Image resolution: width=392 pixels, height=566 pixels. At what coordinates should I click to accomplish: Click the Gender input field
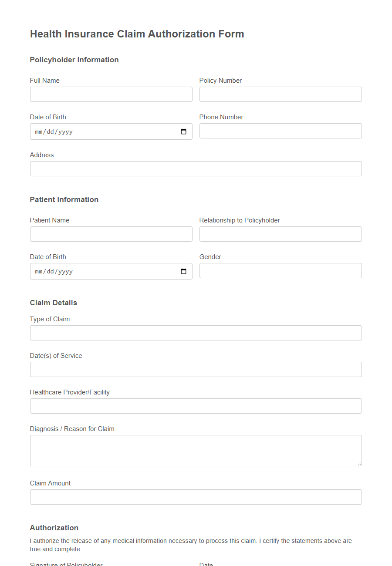click(280, 270)
